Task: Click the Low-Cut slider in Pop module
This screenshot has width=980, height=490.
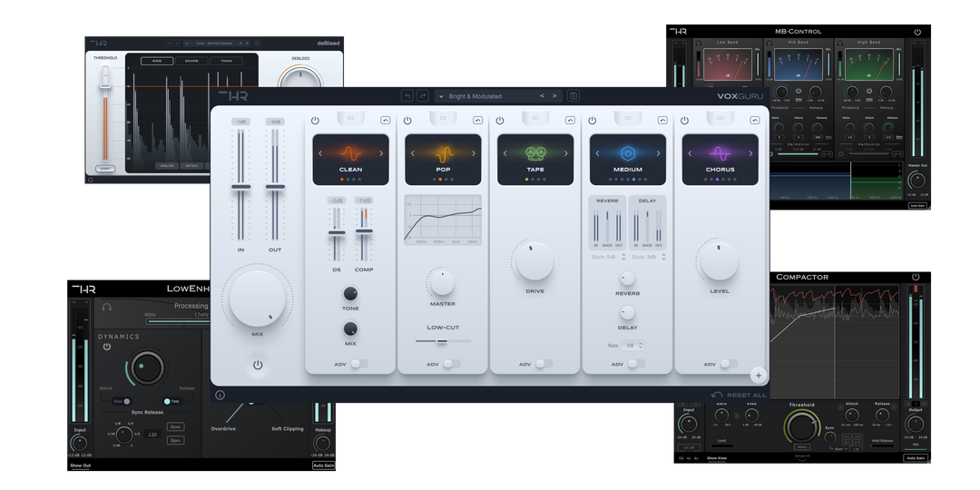Action: 443,341
